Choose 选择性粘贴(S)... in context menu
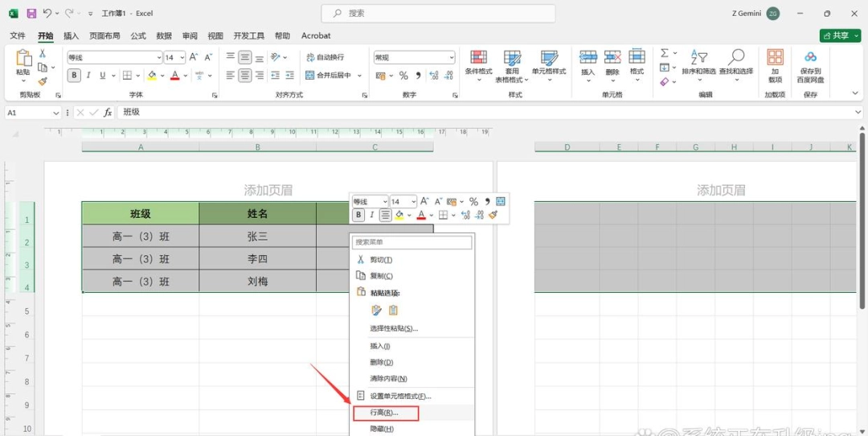Viewport: 868px width, 436px height. [x=412, y=328]
